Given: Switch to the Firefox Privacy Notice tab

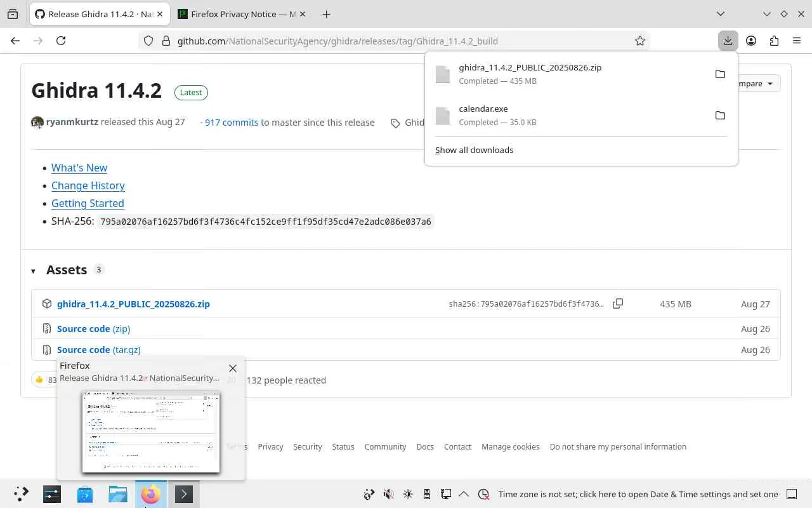Looking at the screenshot, I should click(243, 14).
